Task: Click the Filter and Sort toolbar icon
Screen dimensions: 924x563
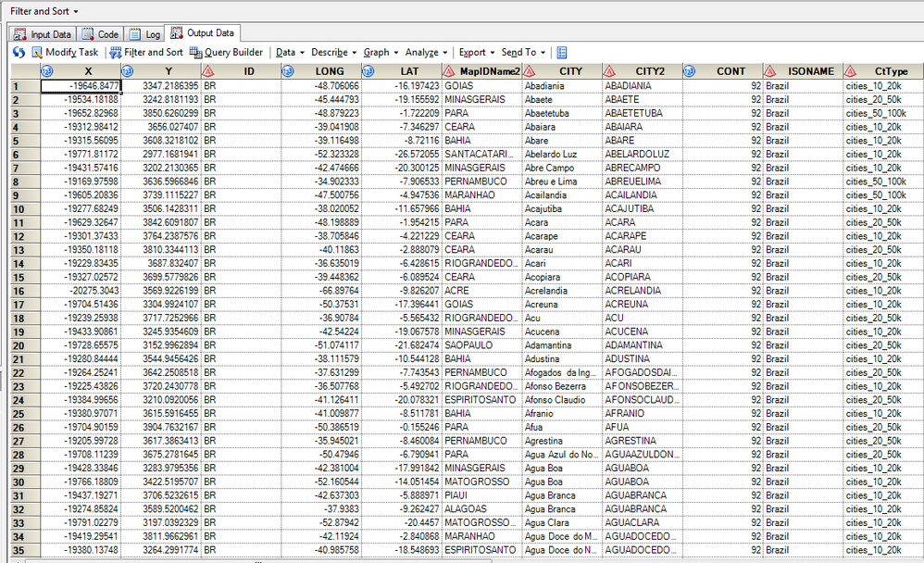Action: [x=116, y=53]
